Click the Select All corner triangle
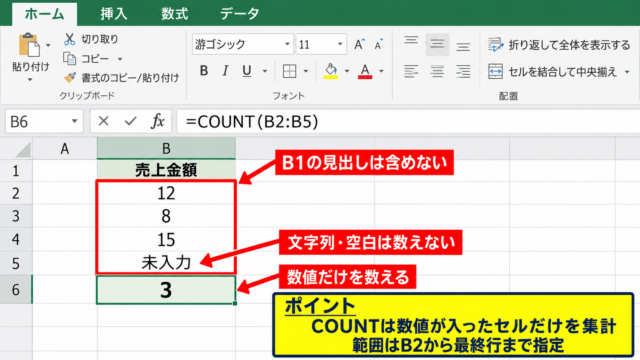The width and height of the screenshot is (640, 360). coord(23,150)
